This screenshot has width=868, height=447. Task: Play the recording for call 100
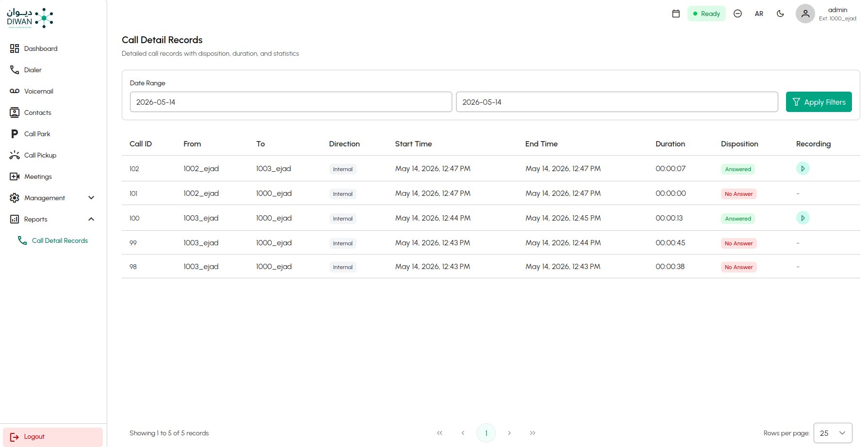[x=803, y=218]
